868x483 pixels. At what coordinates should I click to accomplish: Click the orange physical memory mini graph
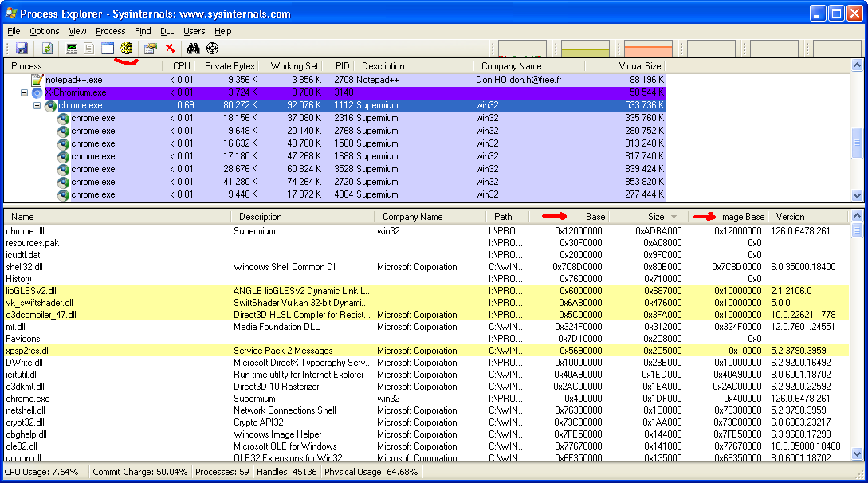click(648, 49)
